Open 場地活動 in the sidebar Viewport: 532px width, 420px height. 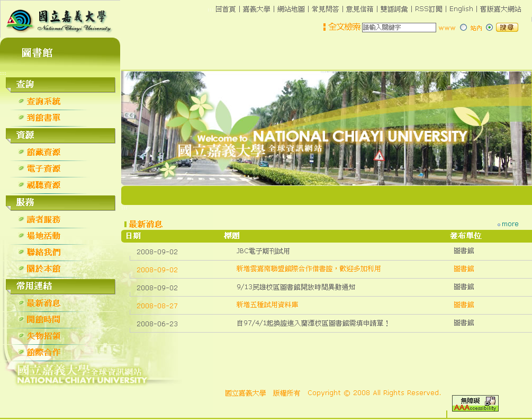(x=43, y=236)
